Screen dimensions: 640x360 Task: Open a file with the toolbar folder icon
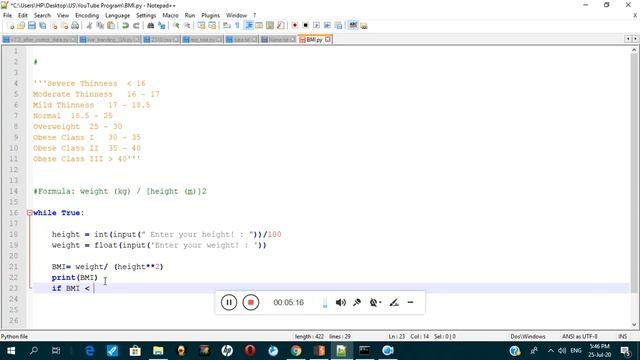pos(21,26)
